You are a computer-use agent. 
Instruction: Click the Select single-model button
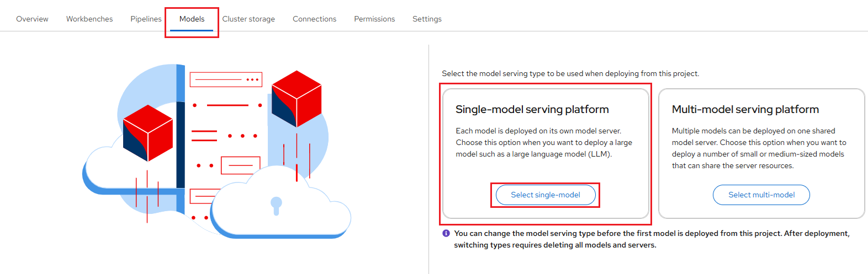click(x=545, y=195)
